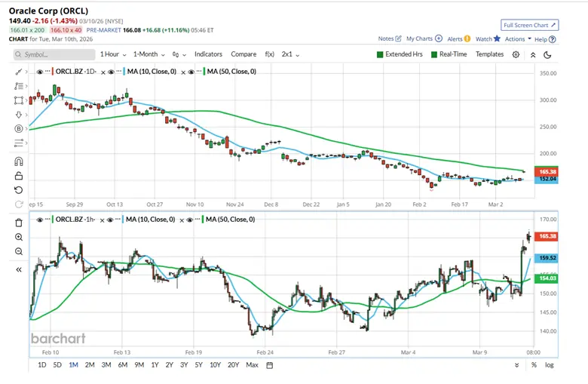Click the zoom out magnifier icon
The width and height of the screenshot is (588, 384).
click(x=19, y=251)
